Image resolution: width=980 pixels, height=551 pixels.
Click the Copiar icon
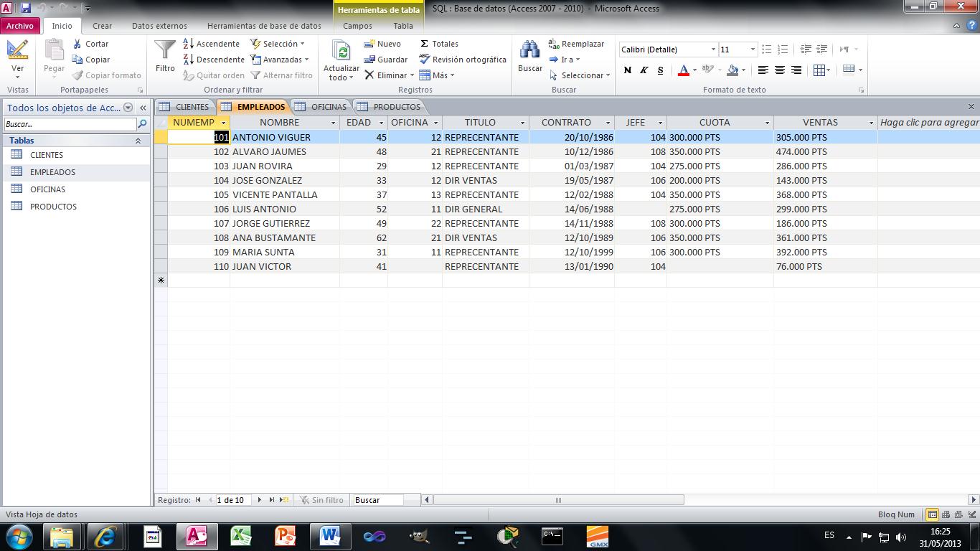click(x=77, y=60)
